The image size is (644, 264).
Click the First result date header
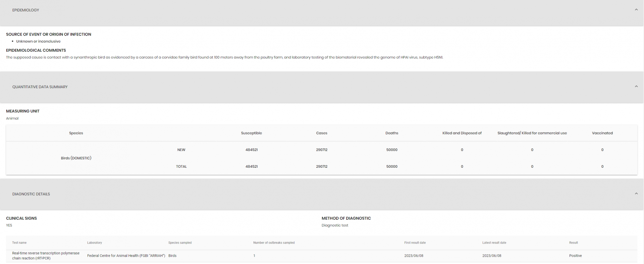point(415,243)
